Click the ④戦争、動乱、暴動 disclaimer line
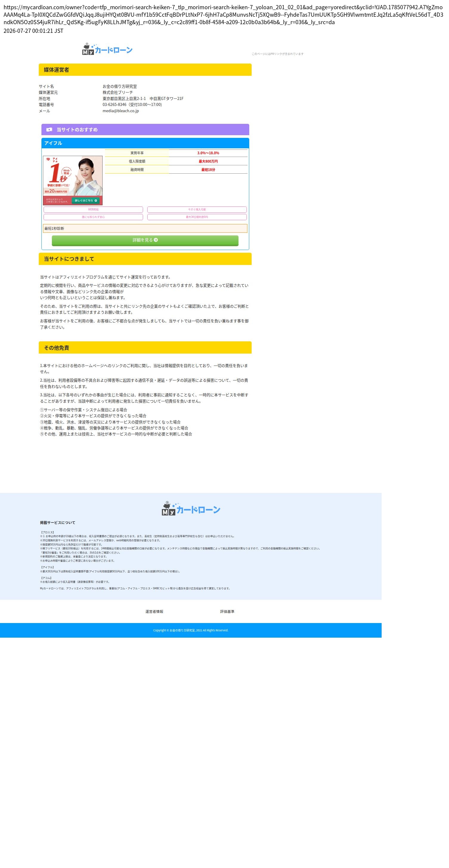 pyautogui.click(x=114, y=428)
